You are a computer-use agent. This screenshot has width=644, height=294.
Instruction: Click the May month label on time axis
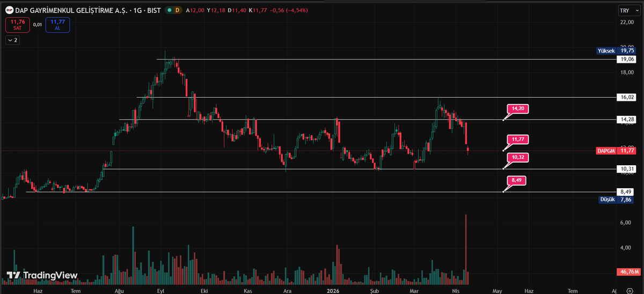point(497,290)
